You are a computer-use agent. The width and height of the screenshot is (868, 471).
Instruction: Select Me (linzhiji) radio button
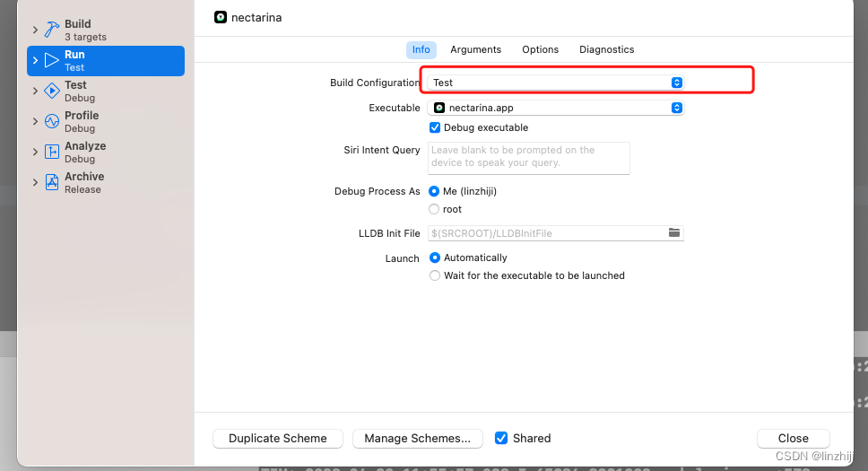(434, 191)
